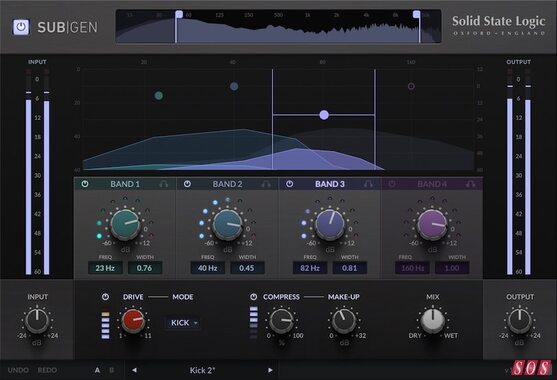Toggle Band 3 power button

tap(290, 184)
